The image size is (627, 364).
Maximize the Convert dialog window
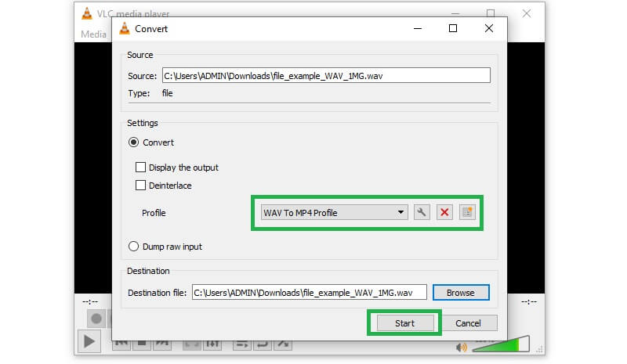453,28
